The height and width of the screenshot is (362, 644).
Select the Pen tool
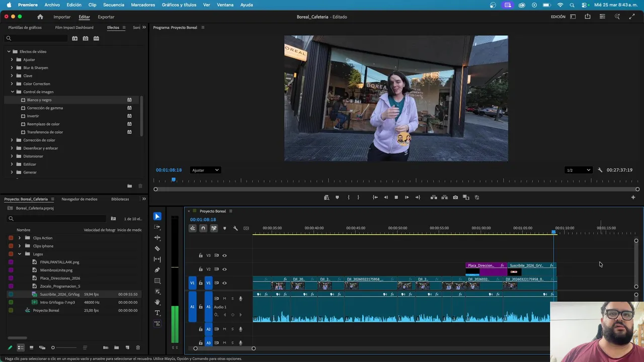(x=157, y=270)
